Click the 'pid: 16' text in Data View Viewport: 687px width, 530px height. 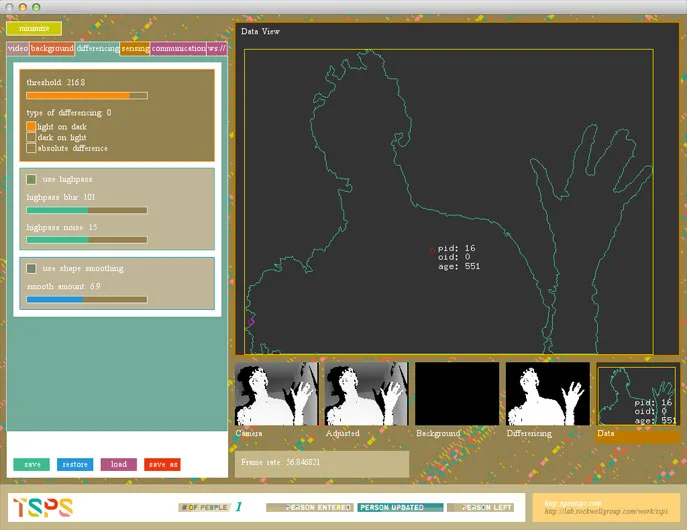pyautogui.click(x=457, y=248)
